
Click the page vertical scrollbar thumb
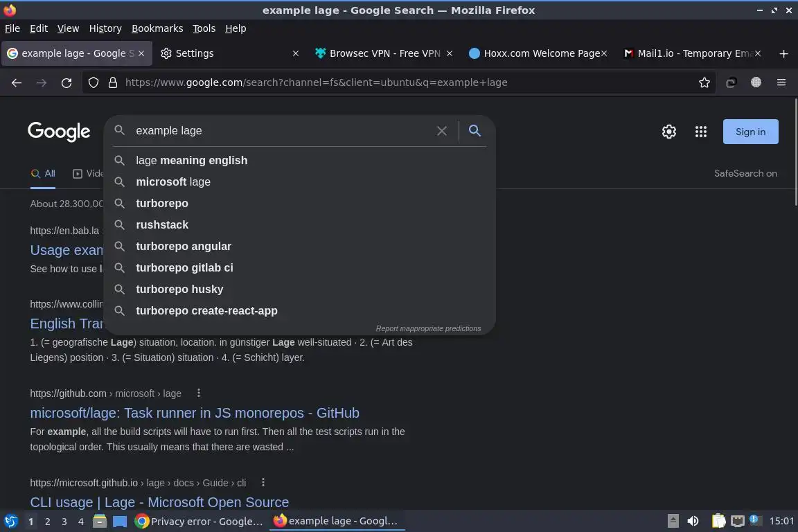[x=795, y=152]
